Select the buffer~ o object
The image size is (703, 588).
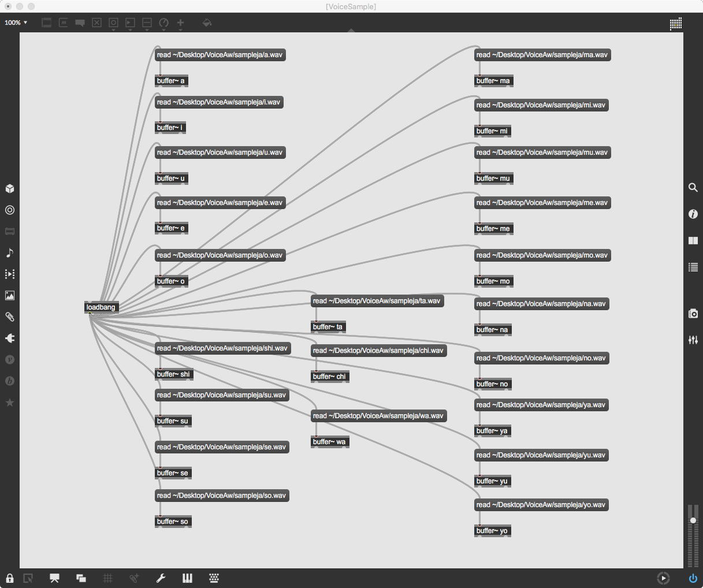pos(171,281)
